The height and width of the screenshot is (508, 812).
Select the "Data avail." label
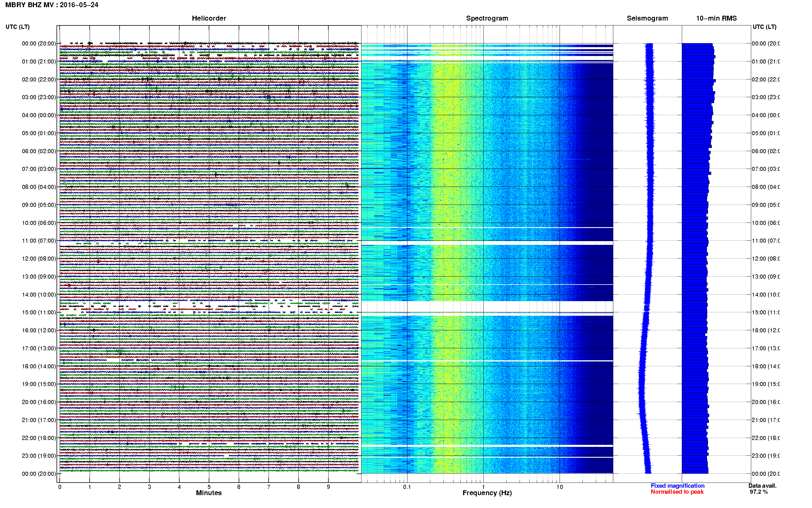762,486
